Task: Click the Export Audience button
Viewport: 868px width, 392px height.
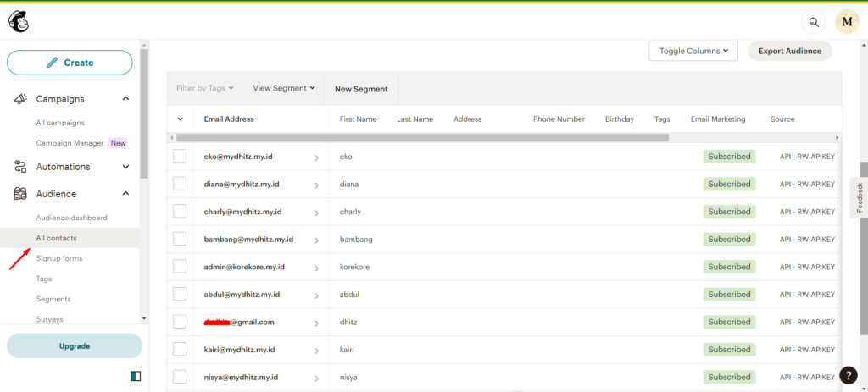Action: pyautogui.click(x=790, y=51)
